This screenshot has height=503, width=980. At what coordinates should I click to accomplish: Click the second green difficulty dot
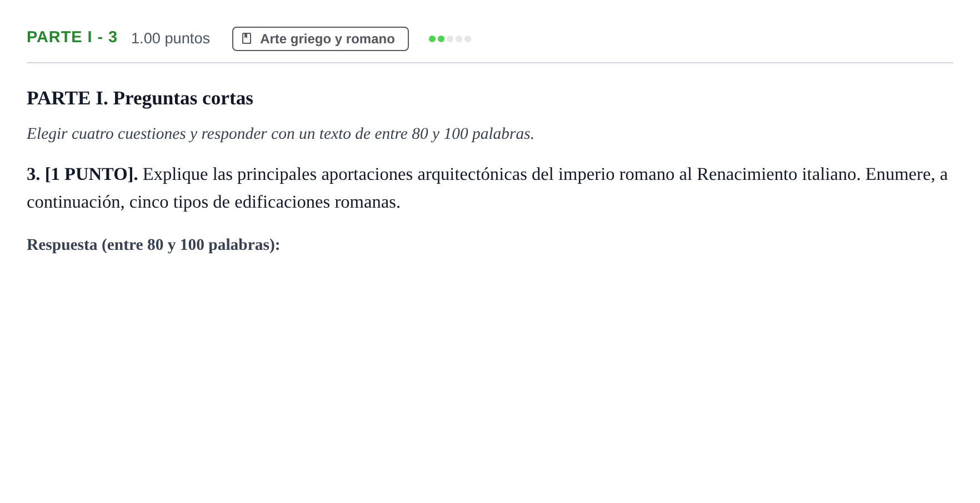[x=441, y=39]
